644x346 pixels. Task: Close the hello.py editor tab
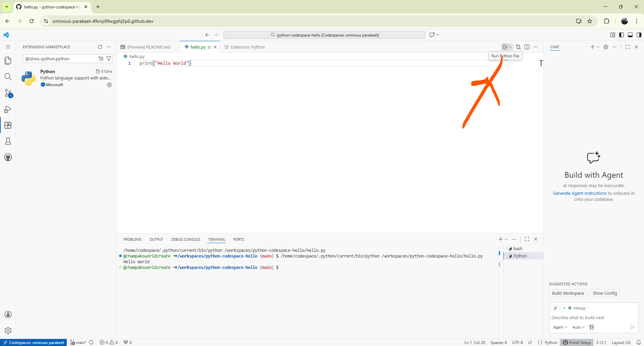pos(215,47)
